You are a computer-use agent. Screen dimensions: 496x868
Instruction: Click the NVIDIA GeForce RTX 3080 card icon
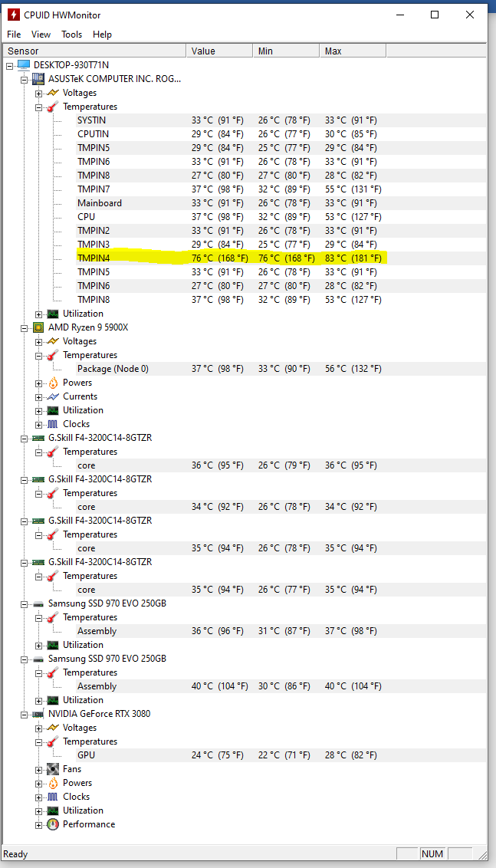point(39,714)
